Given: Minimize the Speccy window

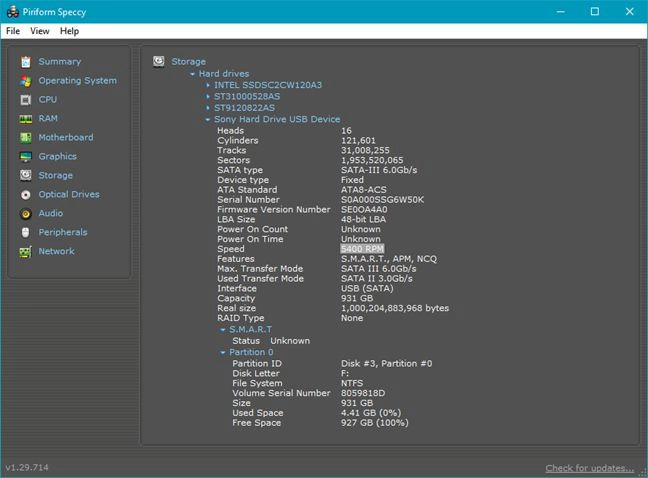Looking at the screenshot, I should point(560,12).
